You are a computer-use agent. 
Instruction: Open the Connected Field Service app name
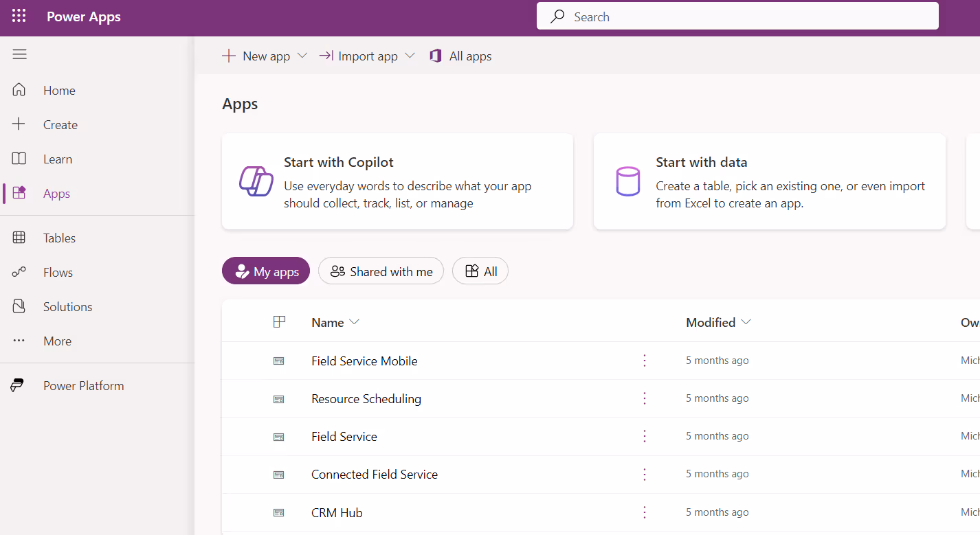coord(375,474)
